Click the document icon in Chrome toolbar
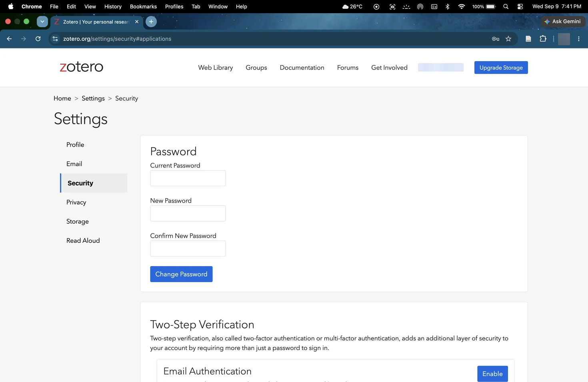 click(x=528, y=39)
